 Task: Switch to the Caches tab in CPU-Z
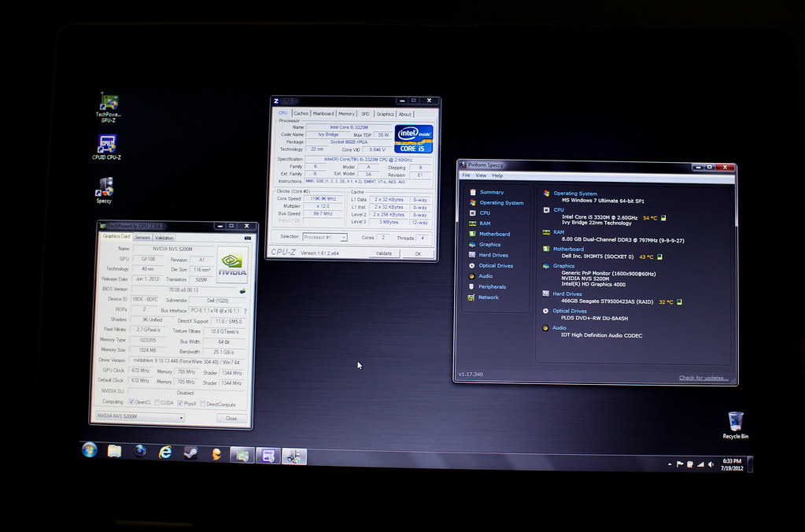pyautogui.click(x=301, y=113)
